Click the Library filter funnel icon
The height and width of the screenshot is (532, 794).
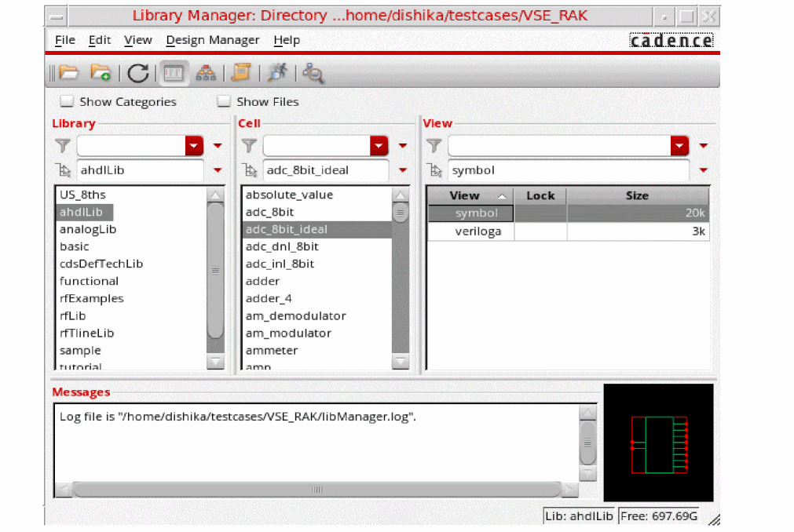[x=63, y=145]
